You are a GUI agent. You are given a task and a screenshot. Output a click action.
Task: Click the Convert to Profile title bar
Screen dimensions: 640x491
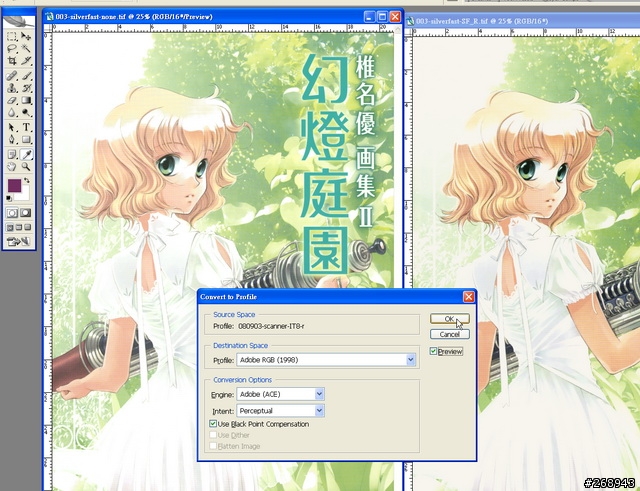(x=331, y=297)
